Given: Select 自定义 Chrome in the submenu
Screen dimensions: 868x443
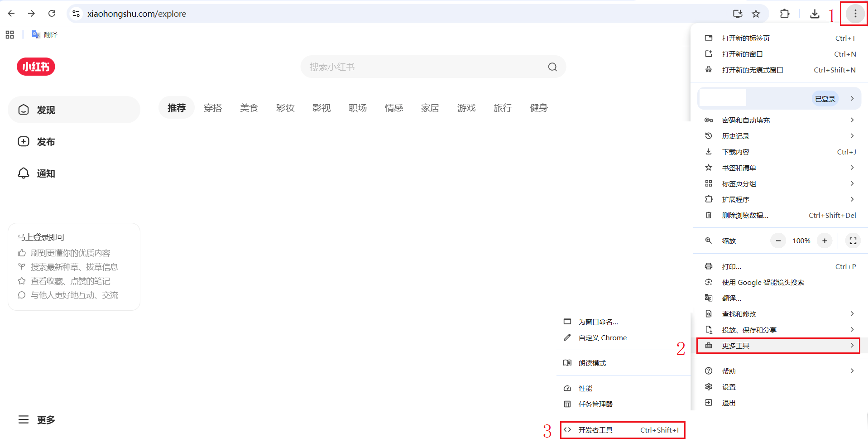Looking at the screenshot, I should (623, 337).
